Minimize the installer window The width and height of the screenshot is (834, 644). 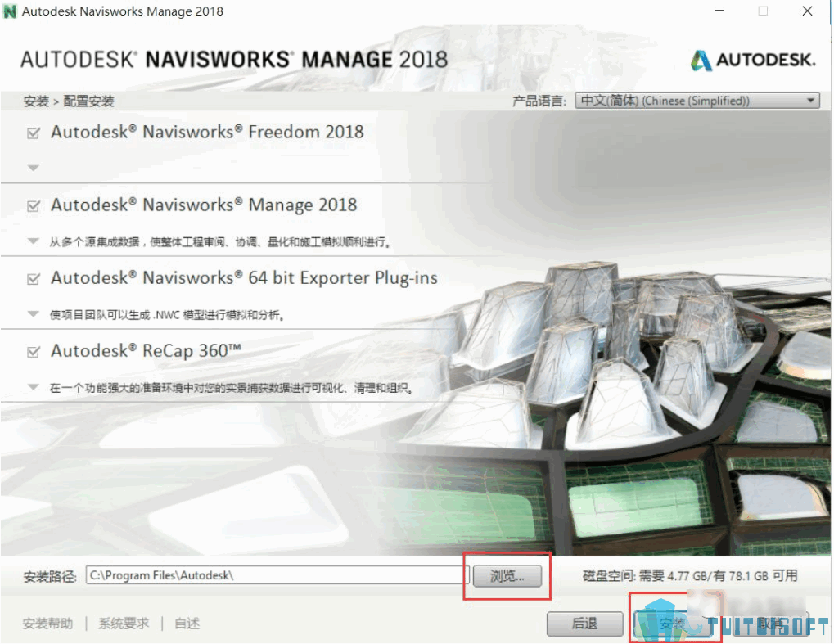(719, 11)
